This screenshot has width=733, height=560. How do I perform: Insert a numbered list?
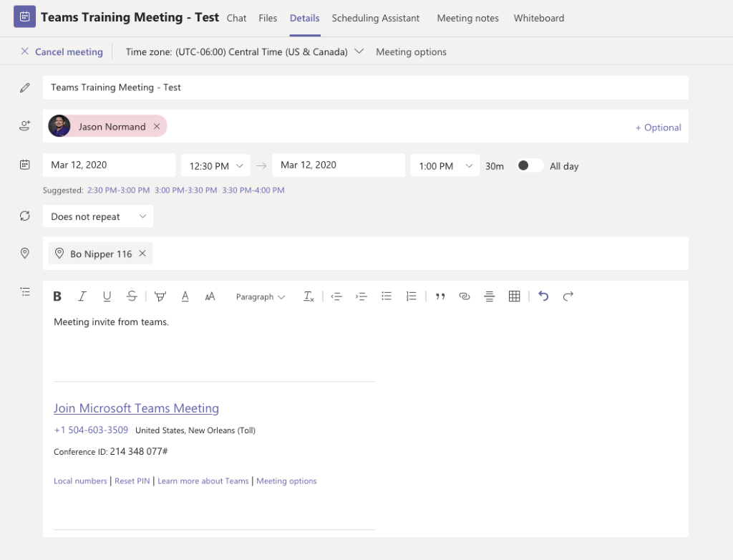pos(411,296)
